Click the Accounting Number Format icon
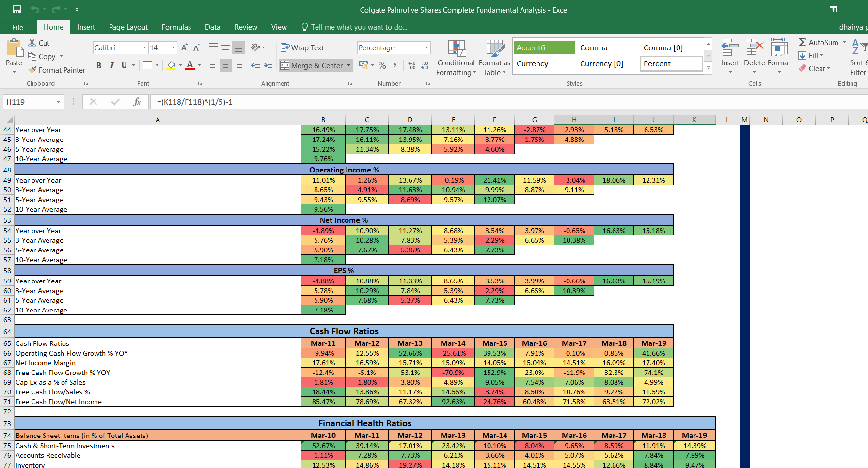Screen dimensions: 868x468 363,65
